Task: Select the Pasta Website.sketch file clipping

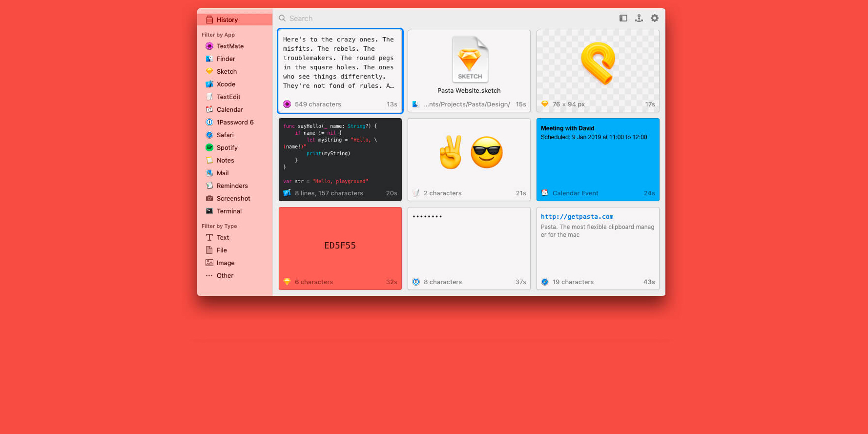Action: pos(469,71)
